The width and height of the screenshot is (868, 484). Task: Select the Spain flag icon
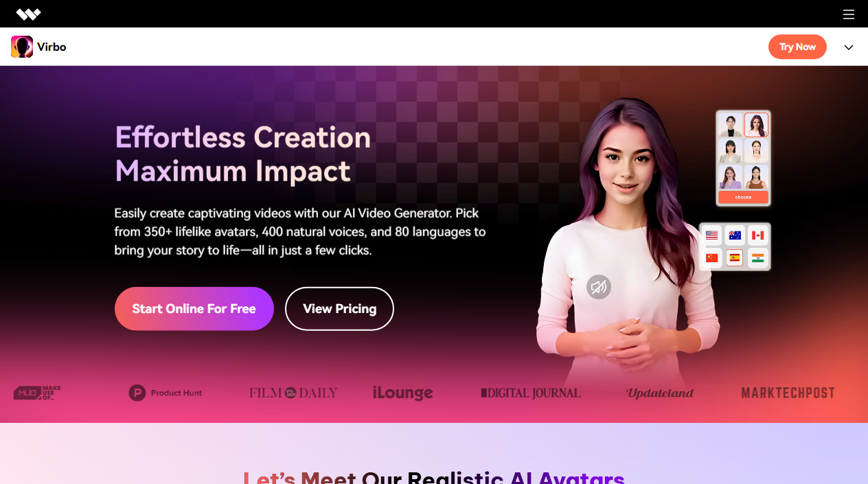pos(735,258)
